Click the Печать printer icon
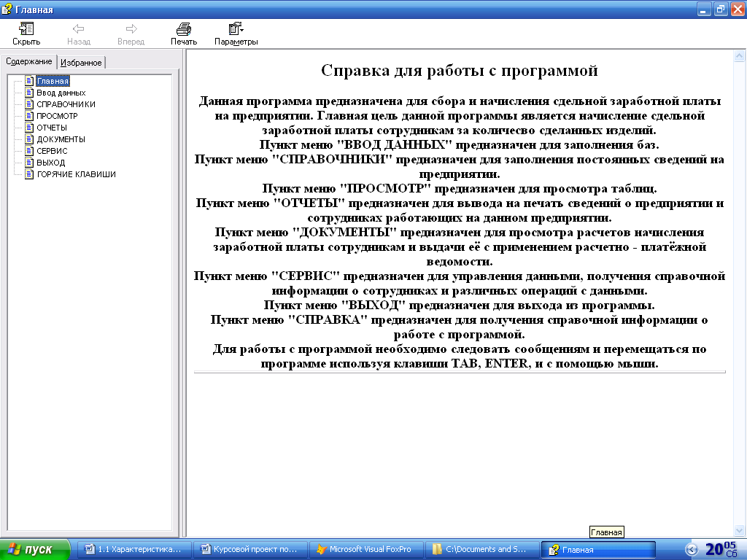Viewport: 747px width, 560px height. [x=183, y=29]
